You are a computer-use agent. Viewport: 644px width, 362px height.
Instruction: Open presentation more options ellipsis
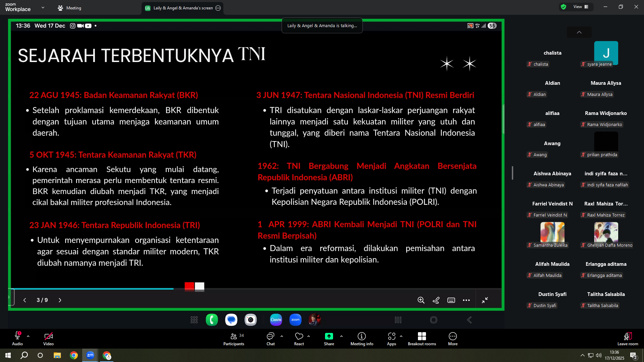coord(466,300)
